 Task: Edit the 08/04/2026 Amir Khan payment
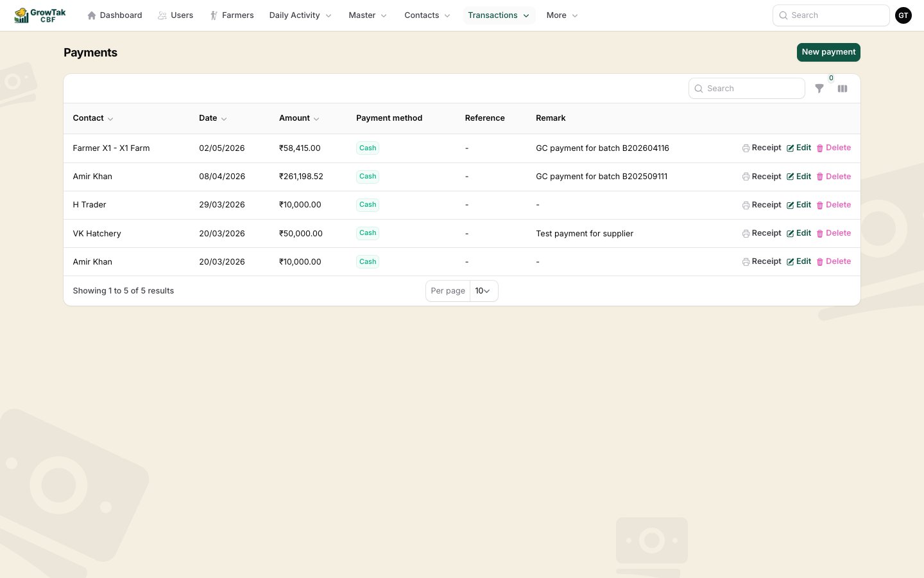(x=799, y=177)
